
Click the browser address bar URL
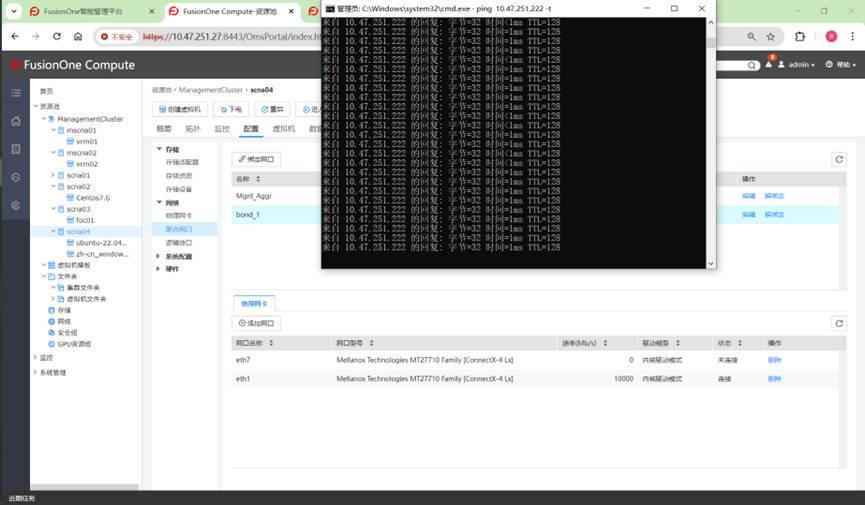(232, 36)
